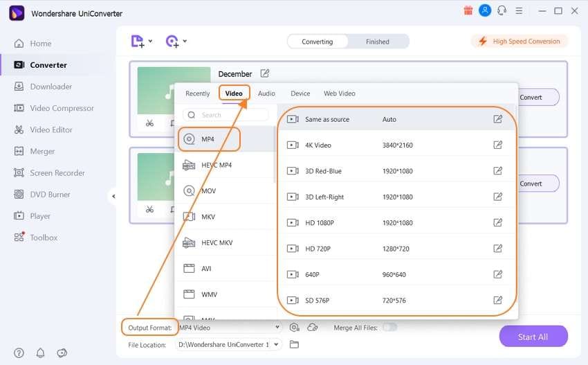The height and width of the screenshot is (365, 588).
Task: Choose WMV format
Action: click(225, 295)
